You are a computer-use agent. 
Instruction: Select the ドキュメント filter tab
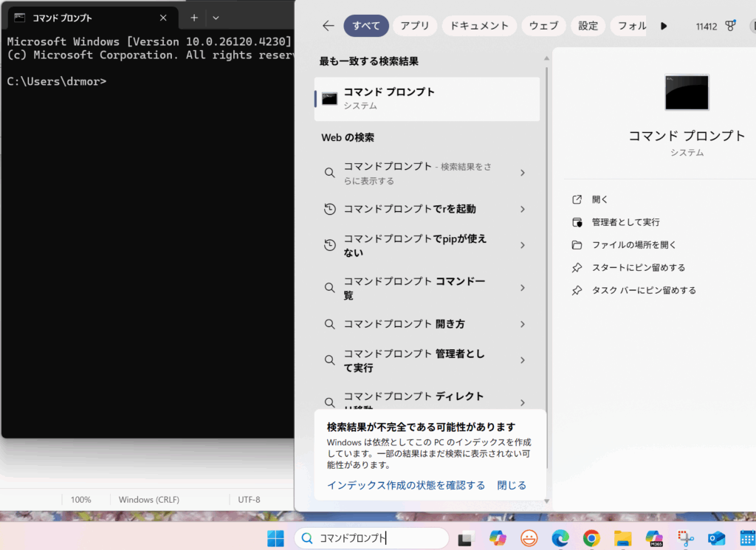[478, 26]
